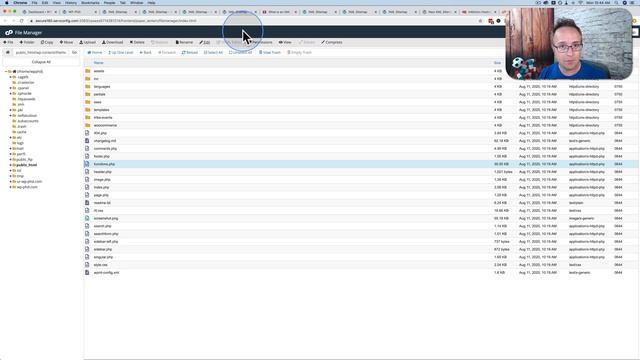Click the assets folder icon
Viewport: 640px width, 360px height.
[x=87, y=71]
